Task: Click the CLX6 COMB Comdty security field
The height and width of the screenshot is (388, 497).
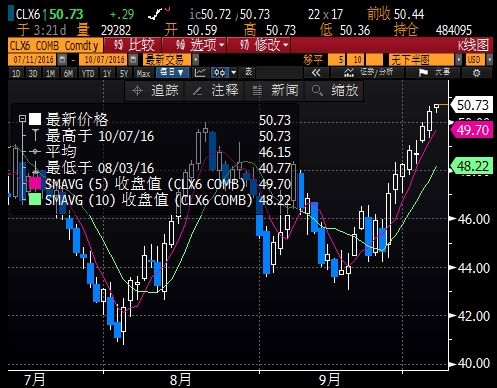Action: coord(55,45)
